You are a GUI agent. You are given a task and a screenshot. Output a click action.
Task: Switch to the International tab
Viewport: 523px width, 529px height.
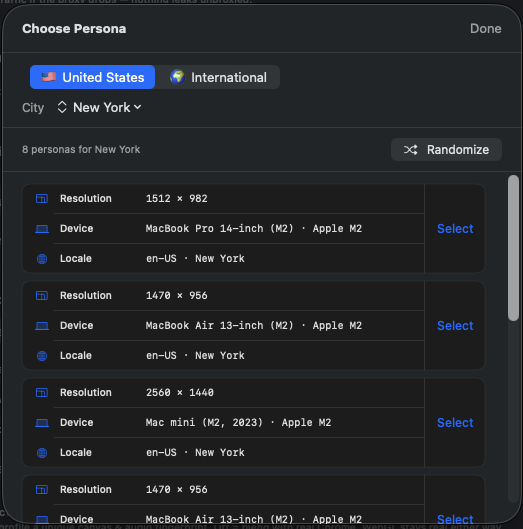tap(218, 77)
